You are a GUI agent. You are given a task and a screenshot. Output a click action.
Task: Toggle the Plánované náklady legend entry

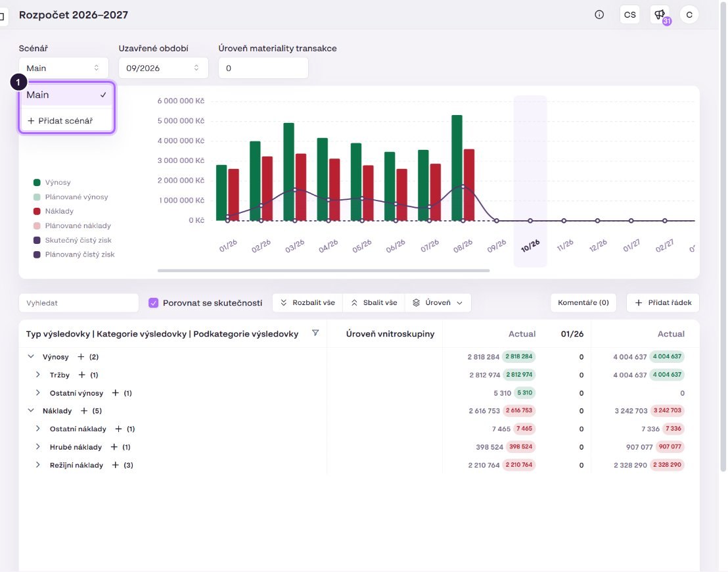tap(72, 226)
